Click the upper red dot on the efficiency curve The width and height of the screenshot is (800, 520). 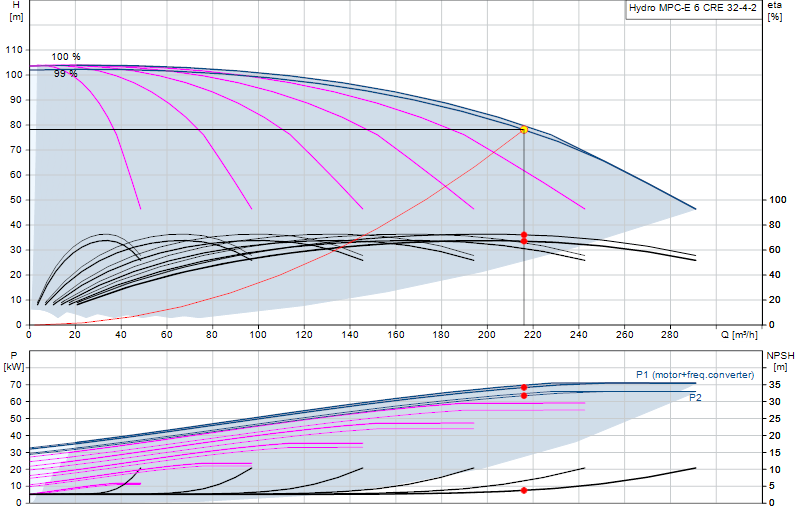coord(524,235)
